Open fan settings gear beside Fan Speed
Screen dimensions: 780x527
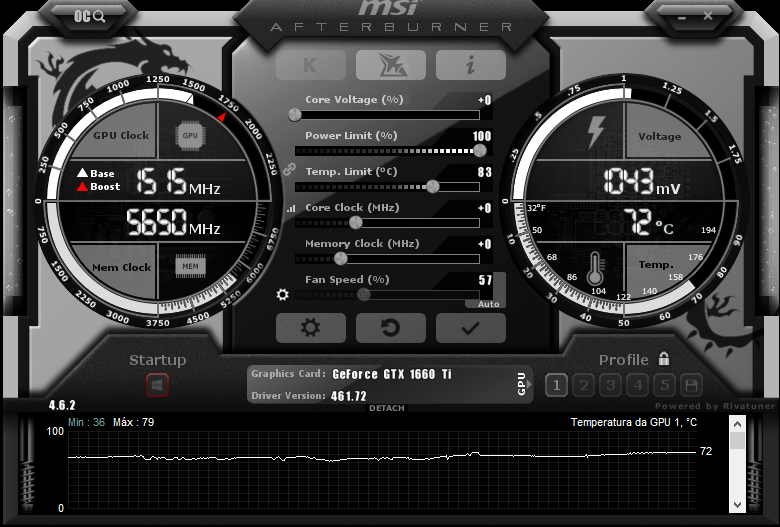pos(283,295)
